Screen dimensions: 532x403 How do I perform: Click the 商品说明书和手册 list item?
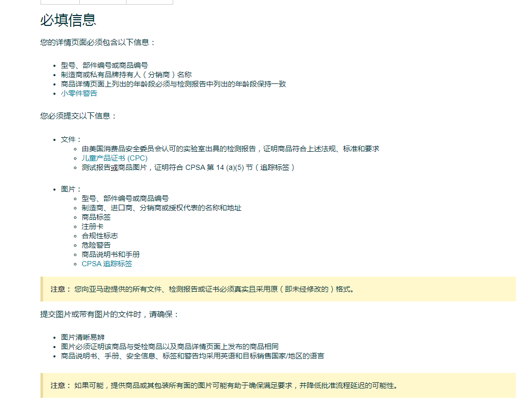[x=110, y=254]
